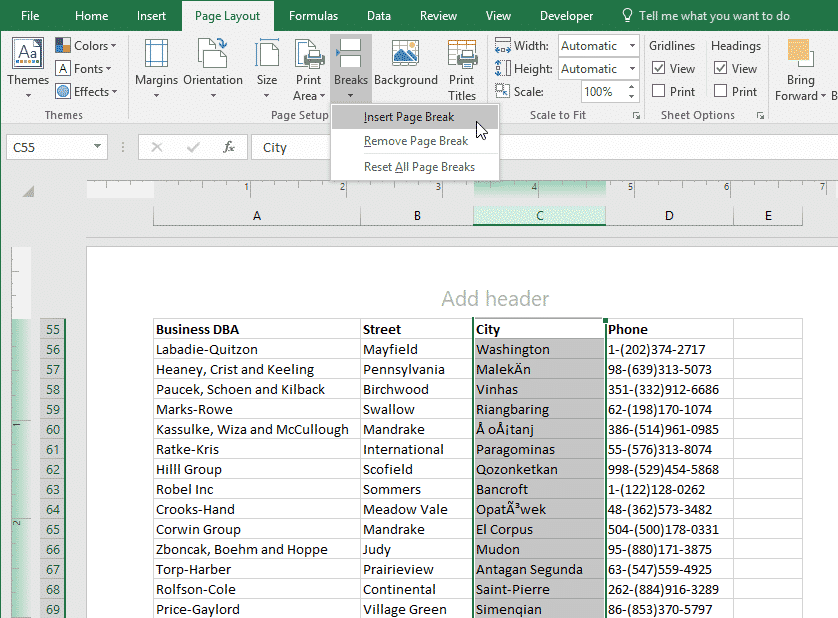838x618 pixels.
Task: Open the Print Area menu
Action: (308, 69)
